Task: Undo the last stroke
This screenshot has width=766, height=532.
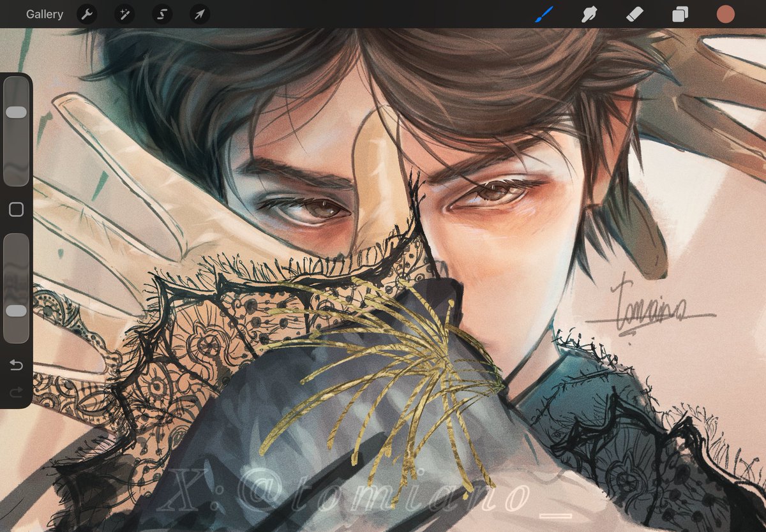Action: [16, 366]
